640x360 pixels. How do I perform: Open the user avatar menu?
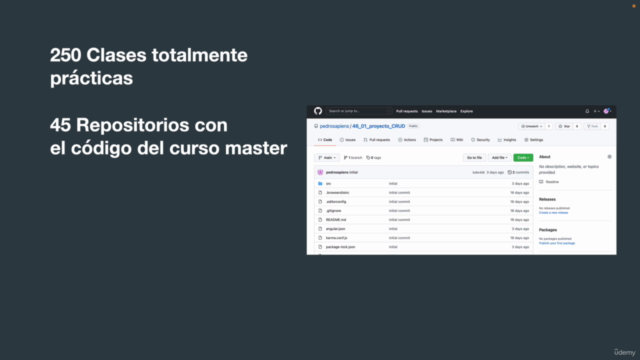tap(607, 111)
